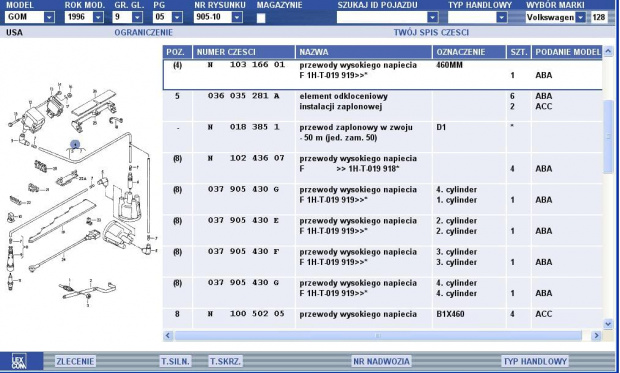
Task: Click the parts diagram illustration
Action: tap(82, 195)
